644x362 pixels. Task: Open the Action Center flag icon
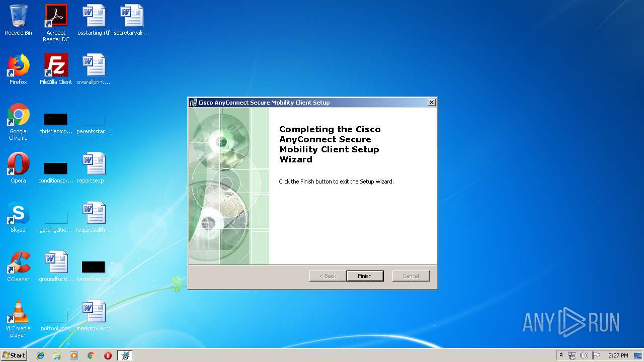click(x=596, y=355)
